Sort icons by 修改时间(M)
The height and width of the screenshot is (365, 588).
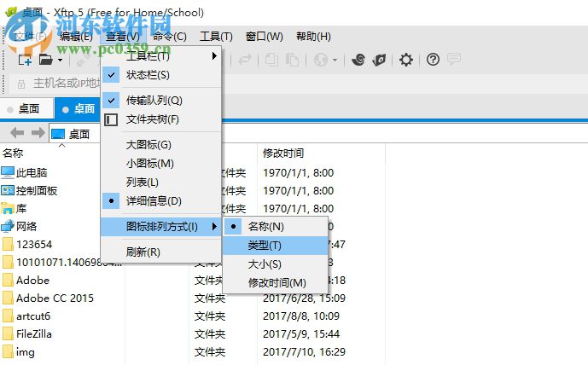[276, 282]
